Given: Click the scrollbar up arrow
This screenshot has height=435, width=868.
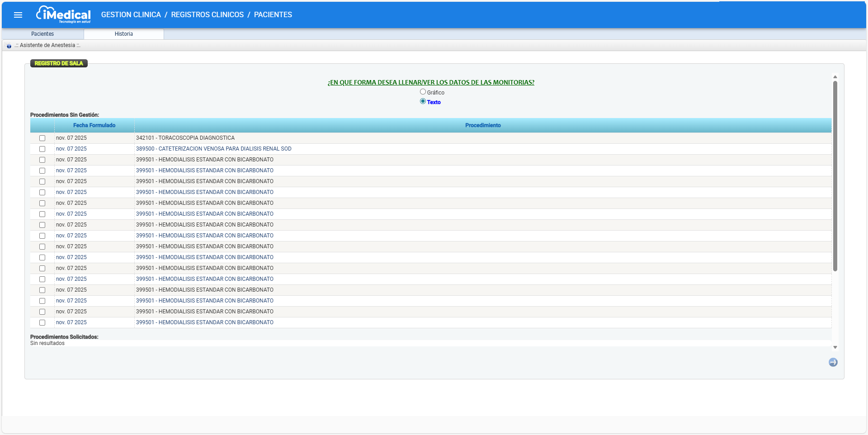Looking at the screenshot, I should click(x=835, y=77).
